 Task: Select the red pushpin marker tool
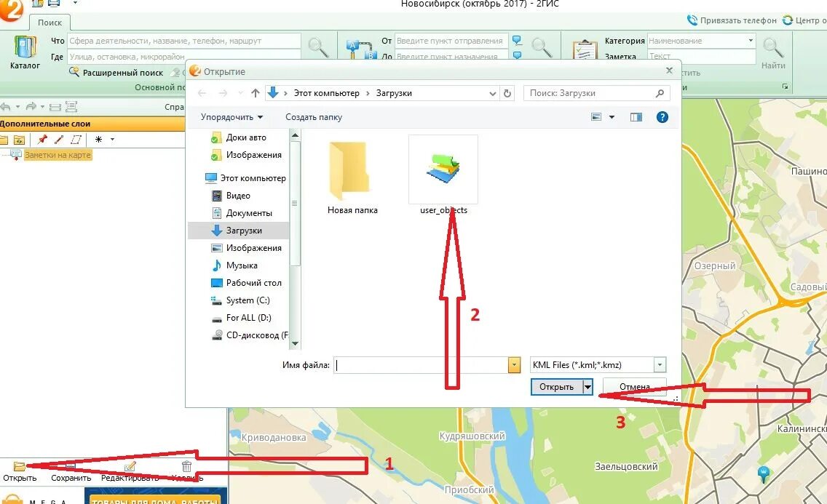point(42,140)
